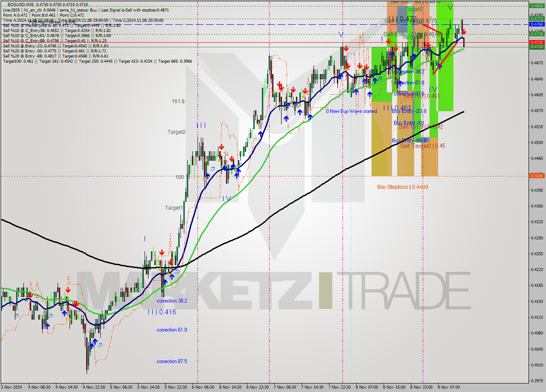Click the 'Sell Target2 | 0.45' label

(x=423, y=146)
